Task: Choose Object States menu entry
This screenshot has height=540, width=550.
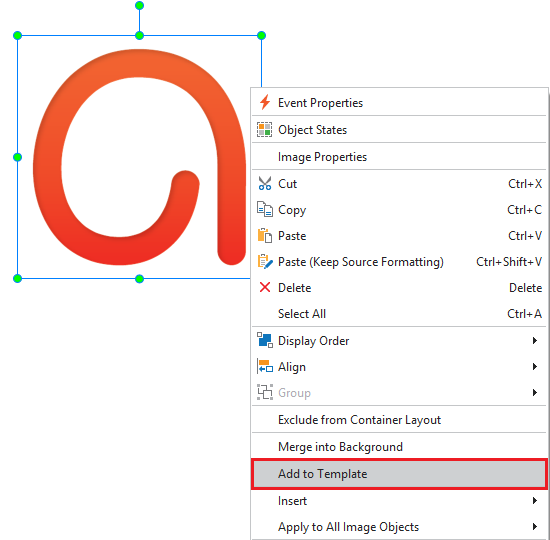Action: click(x=399, y=129)
